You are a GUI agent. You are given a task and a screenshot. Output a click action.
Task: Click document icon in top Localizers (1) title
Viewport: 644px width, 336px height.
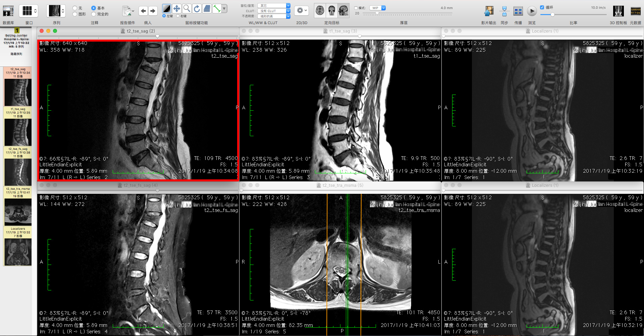[x=528, y=31]
